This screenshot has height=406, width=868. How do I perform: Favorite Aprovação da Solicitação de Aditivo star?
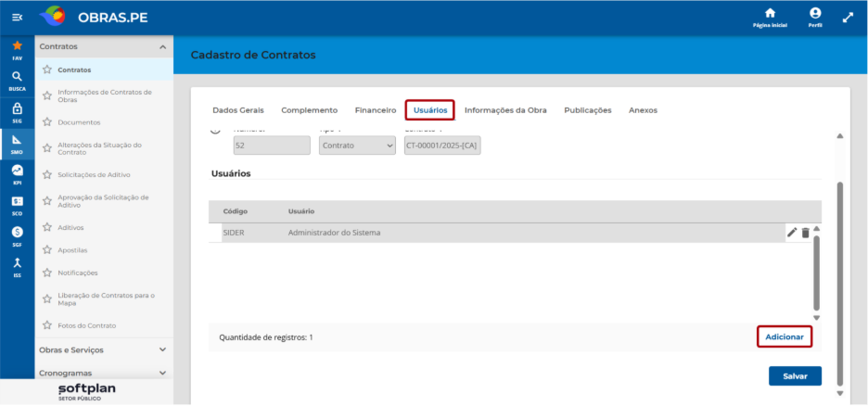[47, 201]
